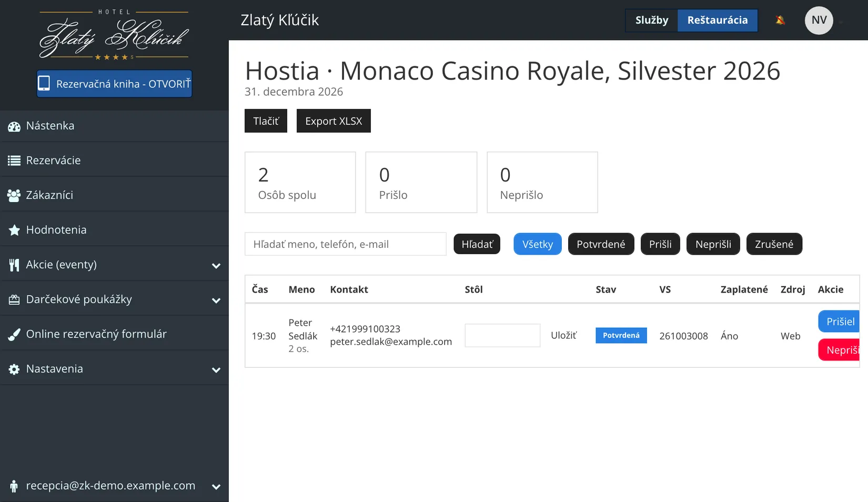The width and height of the screenshot is (868, 502).
Task: Expand the Darčekové poukážky chevron
Action: [x=216, y=300]
